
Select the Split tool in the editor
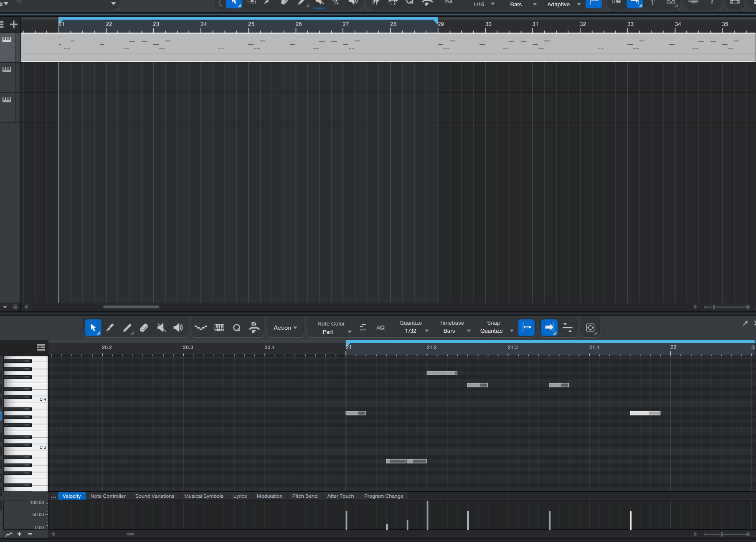point(110,328)
